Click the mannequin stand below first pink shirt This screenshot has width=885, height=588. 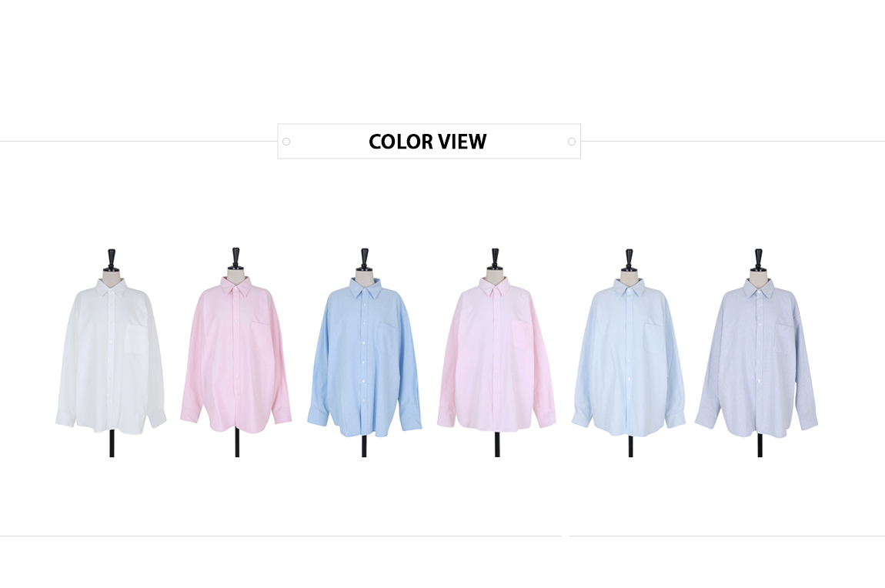[x=237, y=446]
